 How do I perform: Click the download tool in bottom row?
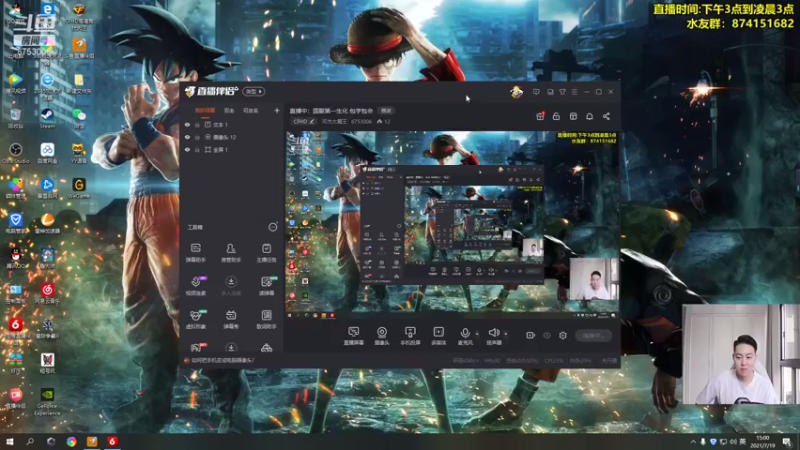tap(231, 347)
